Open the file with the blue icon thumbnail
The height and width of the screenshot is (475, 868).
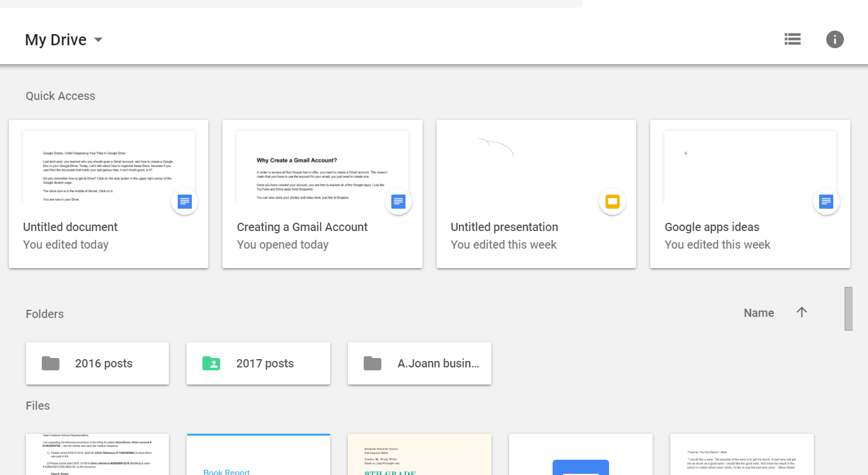pos(581,454)
